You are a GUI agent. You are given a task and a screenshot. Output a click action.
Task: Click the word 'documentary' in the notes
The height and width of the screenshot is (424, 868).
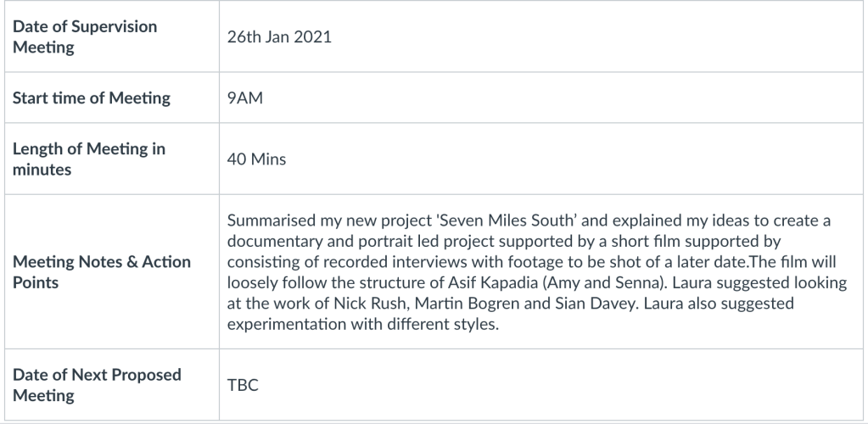pyautogui.click(x=272, y=242)
